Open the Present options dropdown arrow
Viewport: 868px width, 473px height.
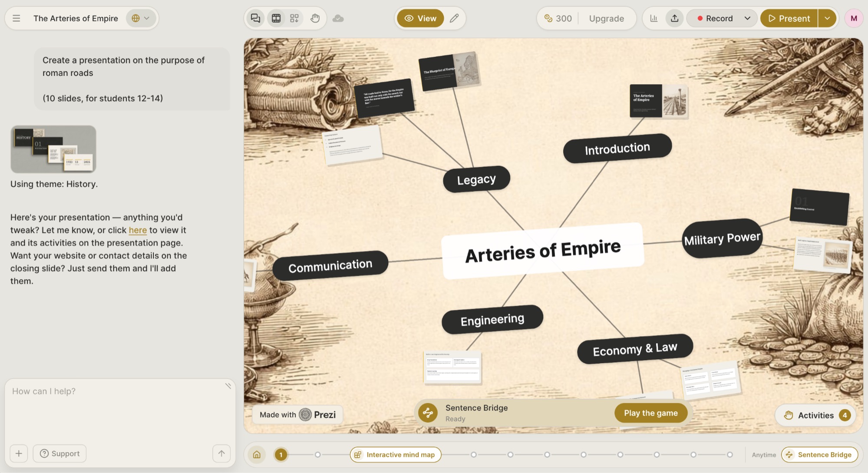(827, 18)
